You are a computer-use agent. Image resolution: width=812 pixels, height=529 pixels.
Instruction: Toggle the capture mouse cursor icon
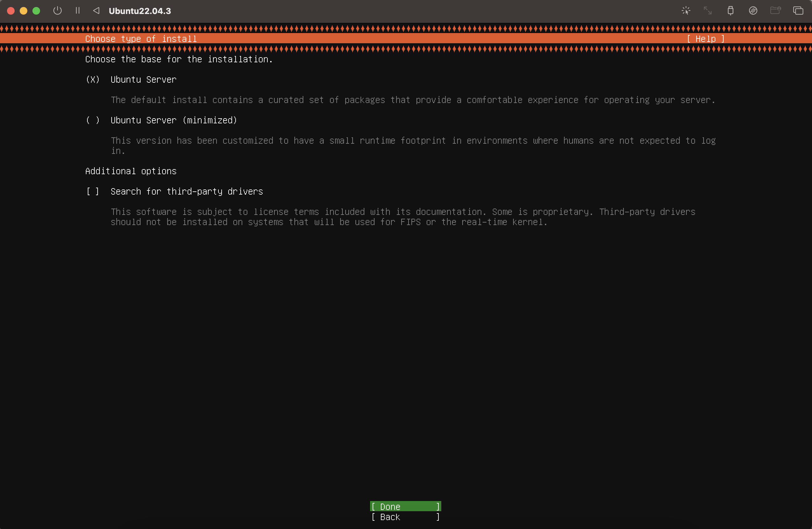click(x=686, y=10)
